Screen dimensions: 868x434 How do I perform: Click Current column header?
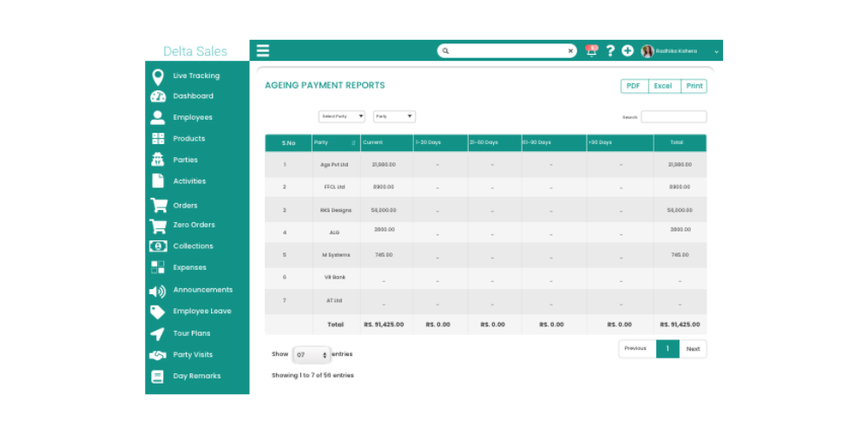tap(386, 143)
